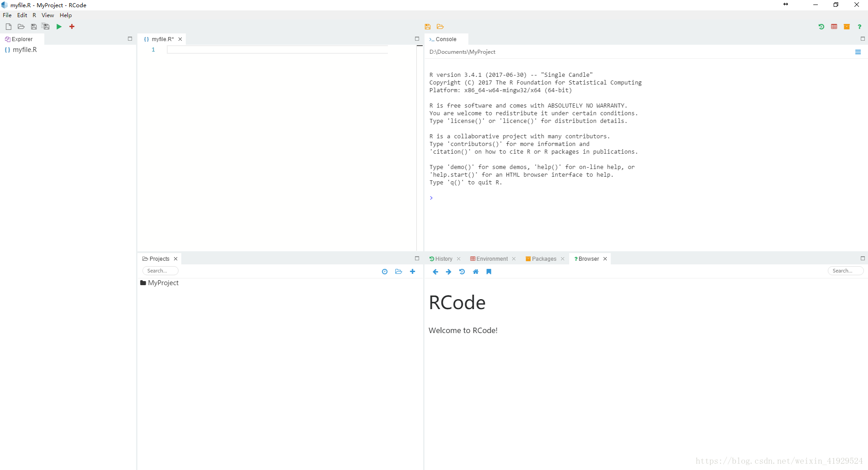Open the Edit menu
Viewport: 868px width, 470px height.
(22, 15)
